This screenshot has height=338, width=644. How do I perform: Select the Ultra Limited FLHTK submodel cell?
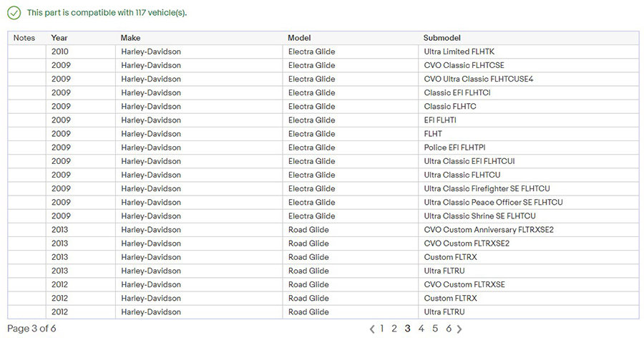[x=529, y=52]
